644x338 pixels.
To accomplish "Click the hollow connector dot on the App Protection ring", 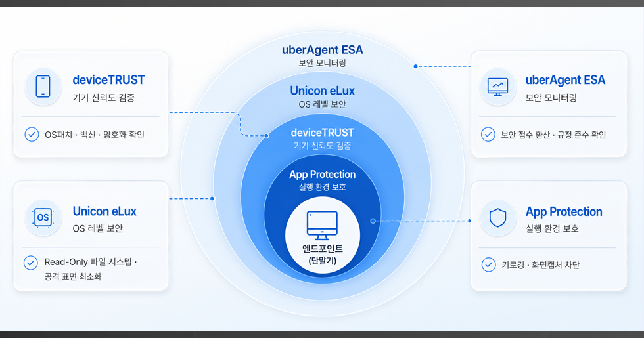I will (x=373, y=221).
